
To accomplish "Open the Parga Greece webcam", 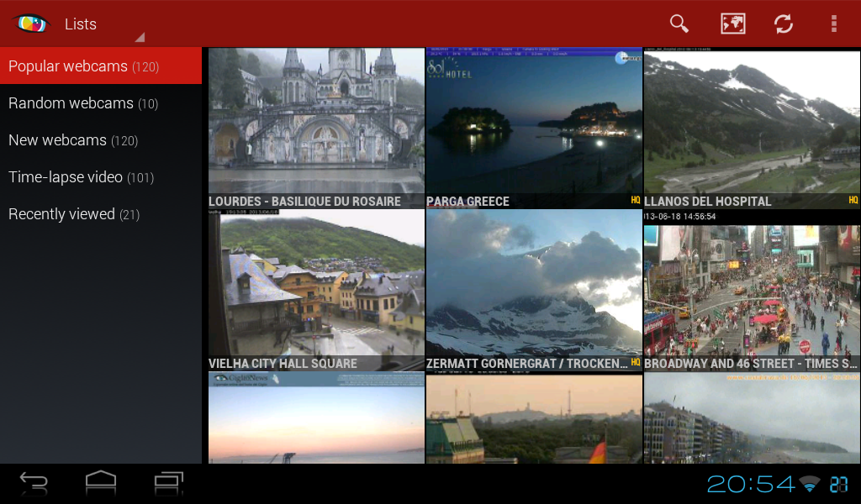I will pyautogui.click(x=534, y=128).
